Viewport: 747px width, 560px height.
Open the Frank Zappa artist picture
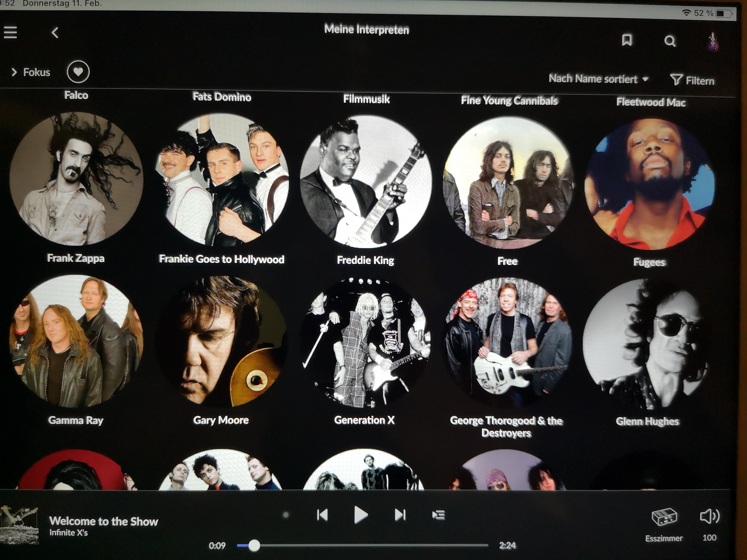pyautogui.click(x=76, y=179)
